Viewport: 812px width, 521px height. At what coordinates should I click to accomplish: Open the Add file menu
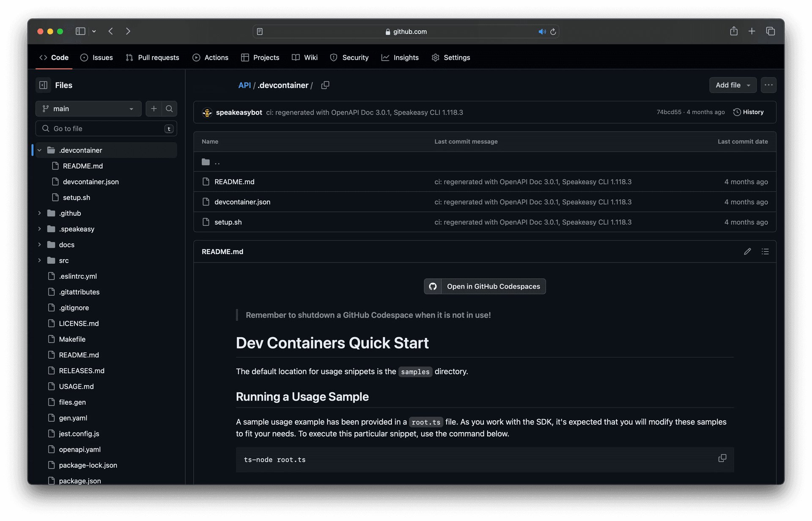tap(732, 85)
